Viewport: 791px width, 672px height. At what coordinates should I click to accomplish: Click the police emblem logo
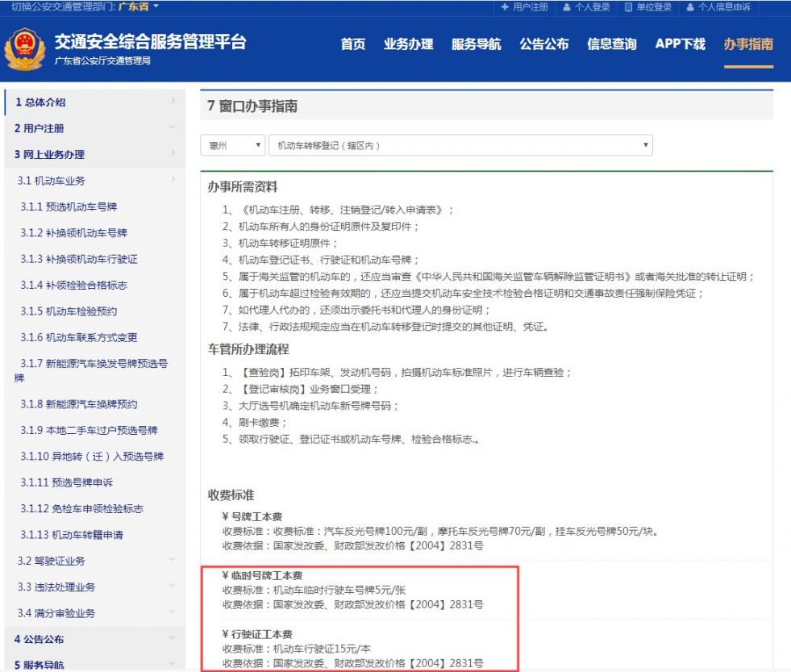pos(24,49)
